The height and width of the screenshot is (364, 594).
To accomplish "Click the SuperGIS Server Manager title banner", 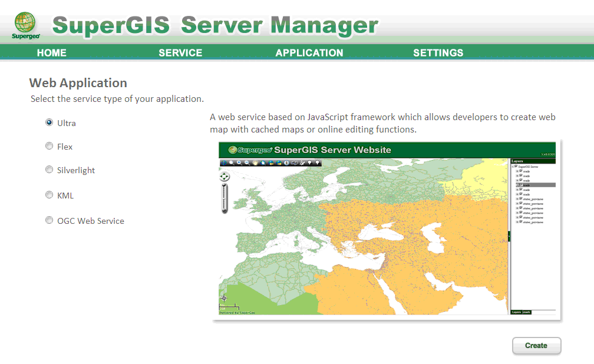I will [x=215, y=26].
